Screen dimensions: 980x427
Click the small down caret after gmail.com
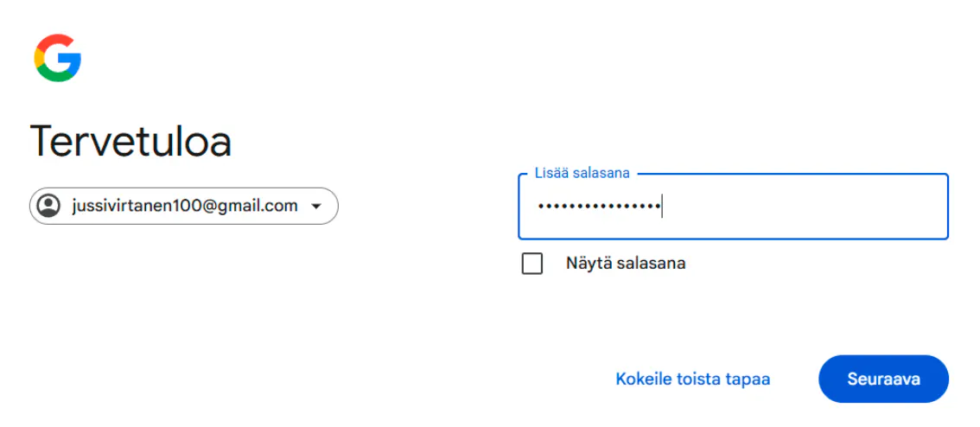(316, 207)
